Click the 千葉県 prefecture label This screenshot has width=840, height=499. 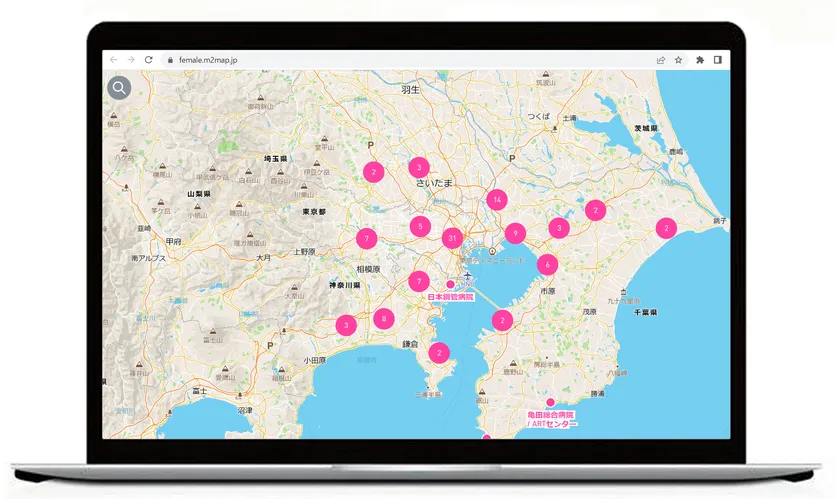click(x=646, y=312)
